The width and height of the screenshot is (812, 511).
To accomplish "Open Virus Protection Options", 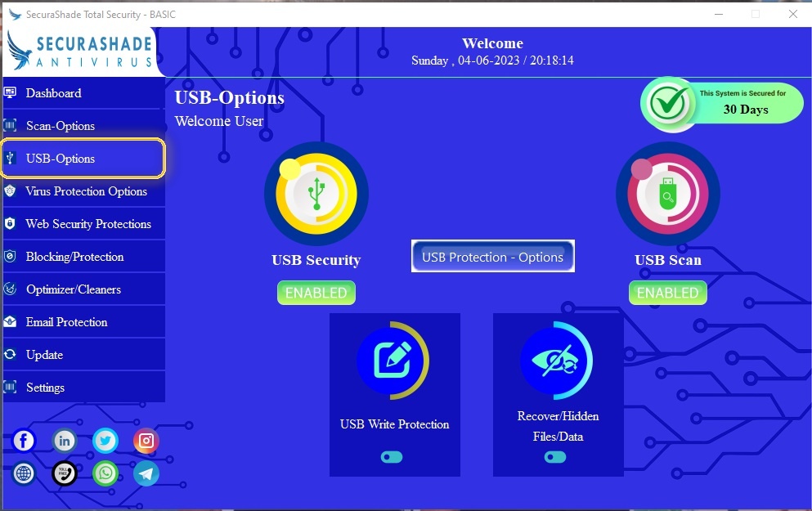I will 84,191.
